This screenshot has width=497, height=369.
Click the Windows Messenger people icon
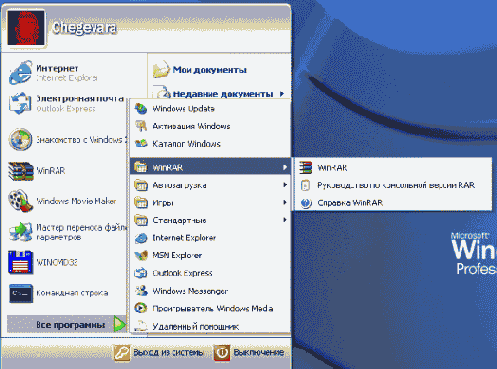click(141, 291)
